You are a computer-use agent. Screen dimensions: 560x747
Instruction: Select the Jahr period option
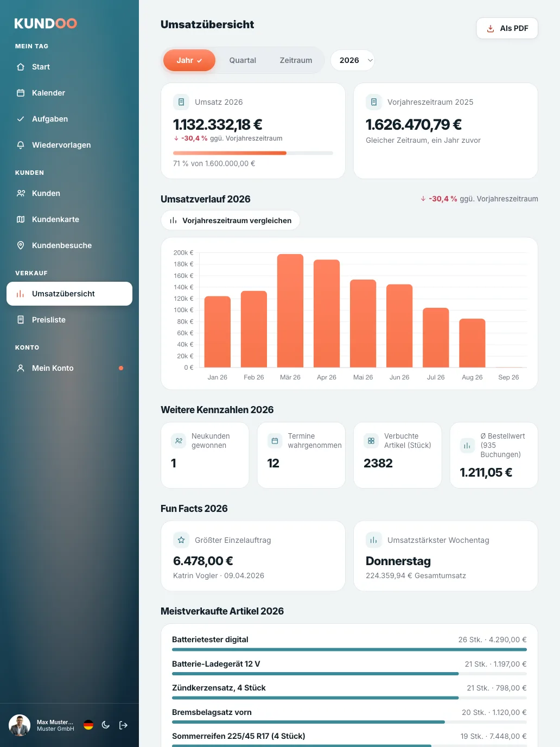pos(189,60)
